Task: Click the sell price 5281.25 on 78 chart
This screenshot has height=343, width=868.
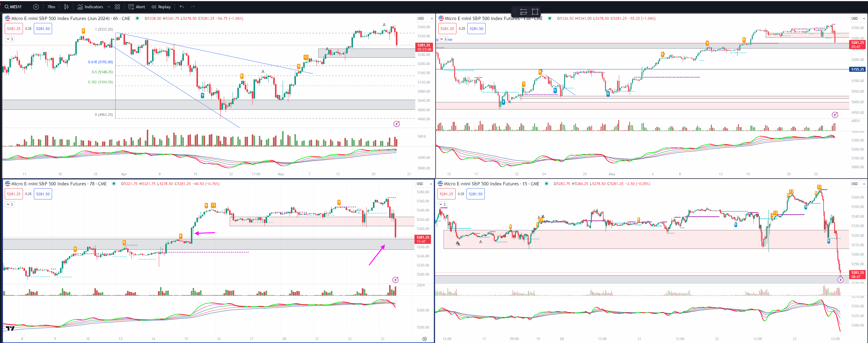Action: (14, 194)
